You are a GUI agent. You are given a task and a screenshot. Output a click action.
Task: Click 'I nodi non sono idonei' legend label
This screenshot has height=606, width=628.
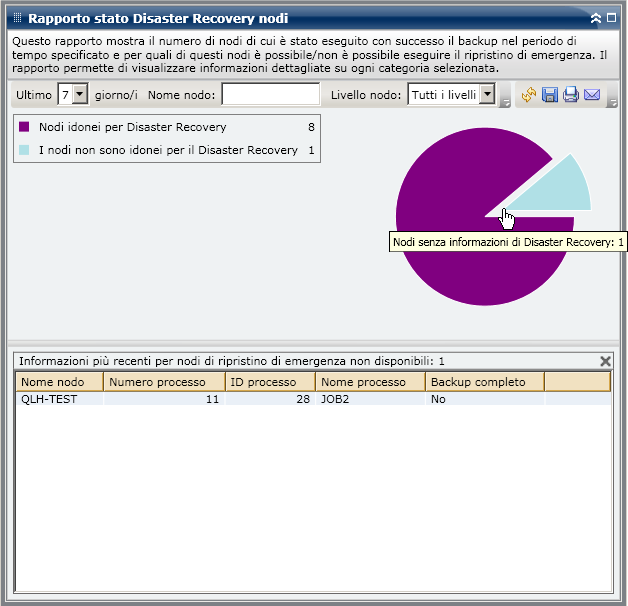168,150
